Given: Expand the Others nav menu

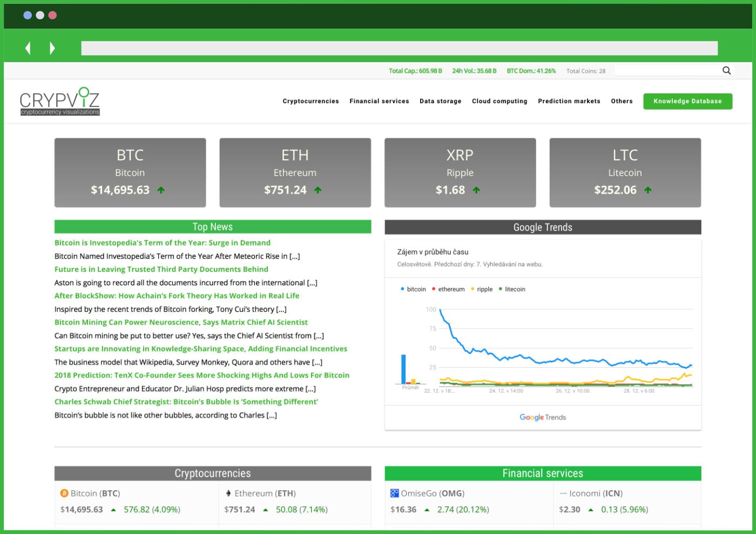Looking at the screenshot, I should (x=622, y=102).
